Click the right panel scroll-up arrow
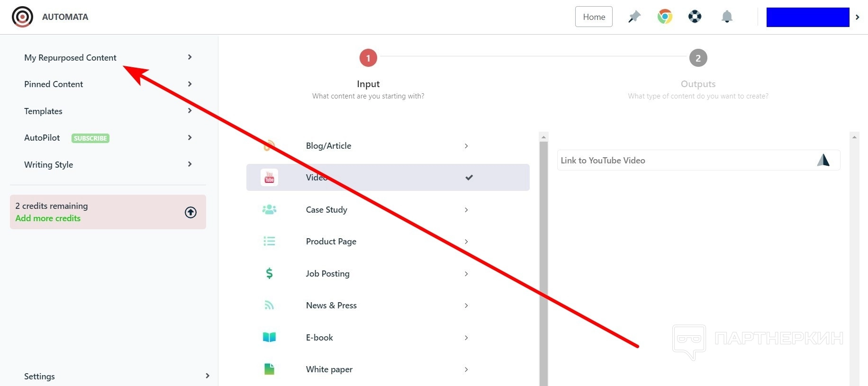The height and width of the screenshot is (386, 868). pos(854,136)
